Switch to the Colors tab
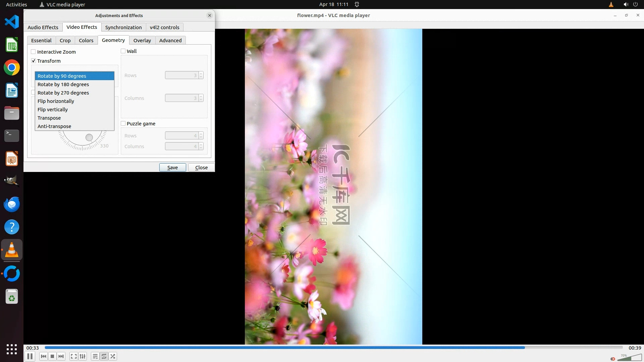 pos(86,40)
